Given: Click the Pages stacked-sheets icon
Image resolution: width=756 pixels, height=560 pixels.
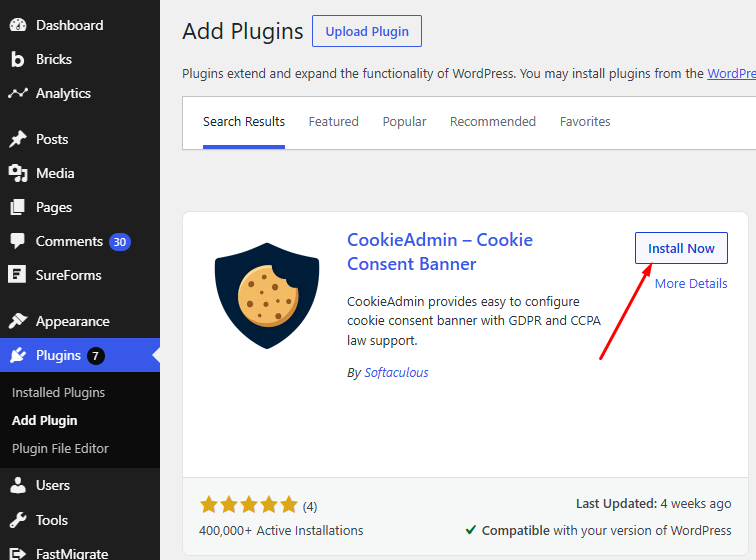Looking at the screenshot, I should point(17,207).
